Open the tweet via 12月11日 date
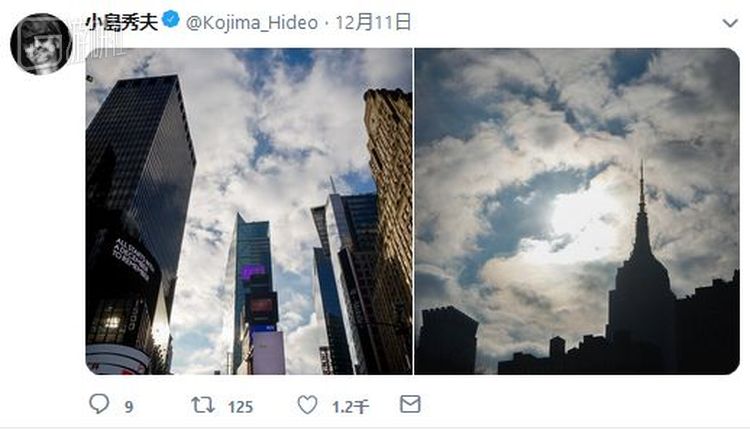 pyautogui.click(x=373, y=22)
